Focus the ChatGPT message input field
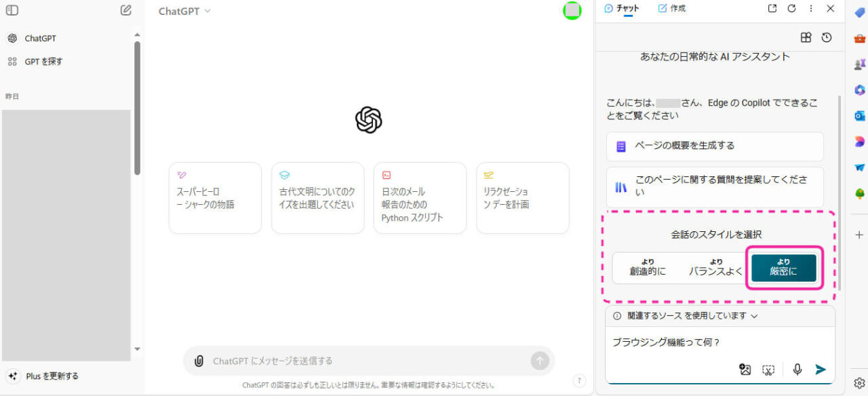Screen dimensions: 868x396 [x=368, y=361]
